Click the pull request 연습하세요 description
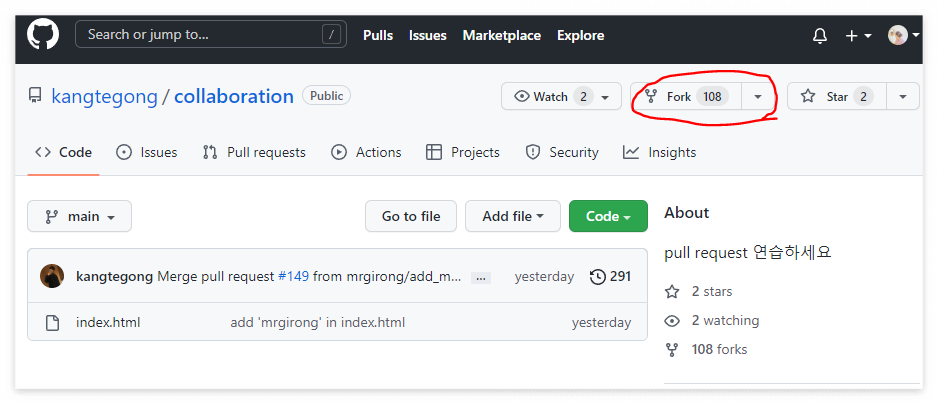This screenshot has width=938, height=404. [748, 252]
